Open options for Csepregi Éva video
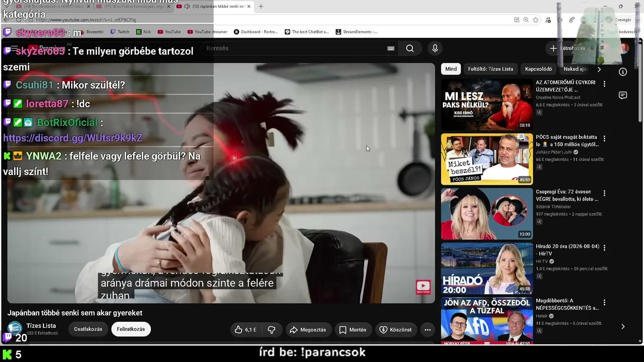This screenshot has height=362, width=644. click(604, 193)
